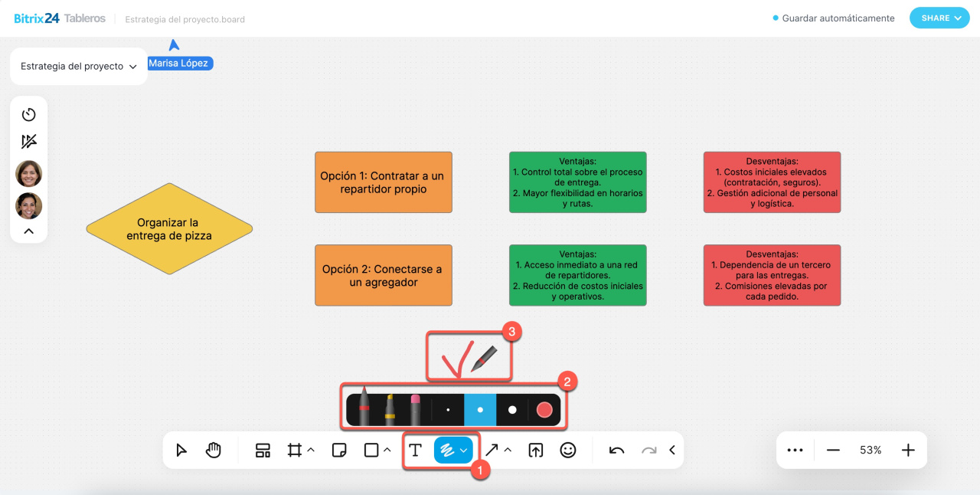980x495 pixels.
Task: Start the timer from the side panel
Action: (29, 114)
